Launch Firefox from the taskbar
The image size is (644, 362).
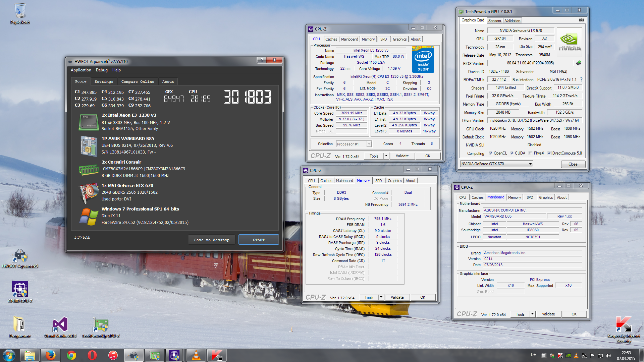(x=51, y=355)
